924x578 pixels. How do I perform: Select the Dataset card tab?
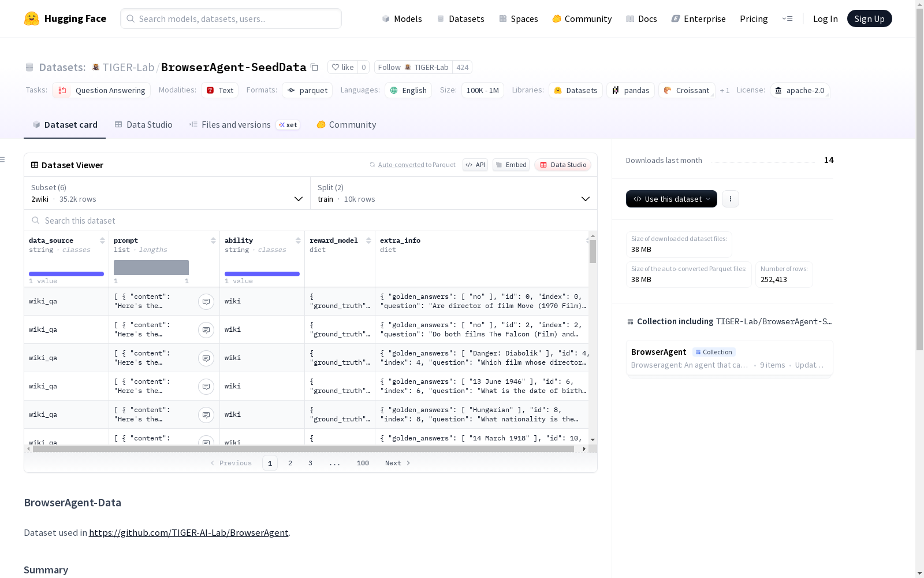pos(65,125)
